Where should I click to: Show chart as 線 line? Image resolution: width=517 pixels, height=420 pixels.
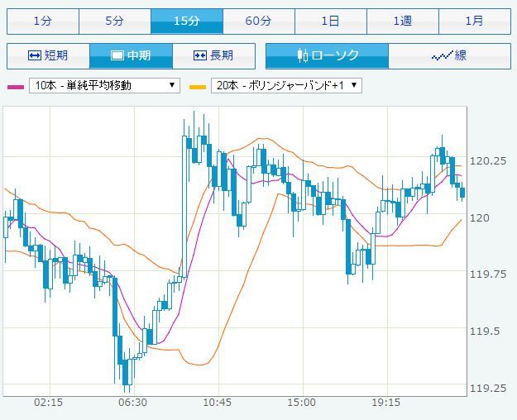click(x=449, y=55)
